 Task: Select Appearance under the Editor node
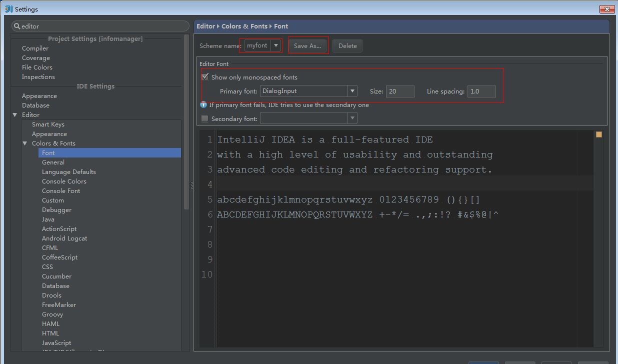(x=49, y=134)
